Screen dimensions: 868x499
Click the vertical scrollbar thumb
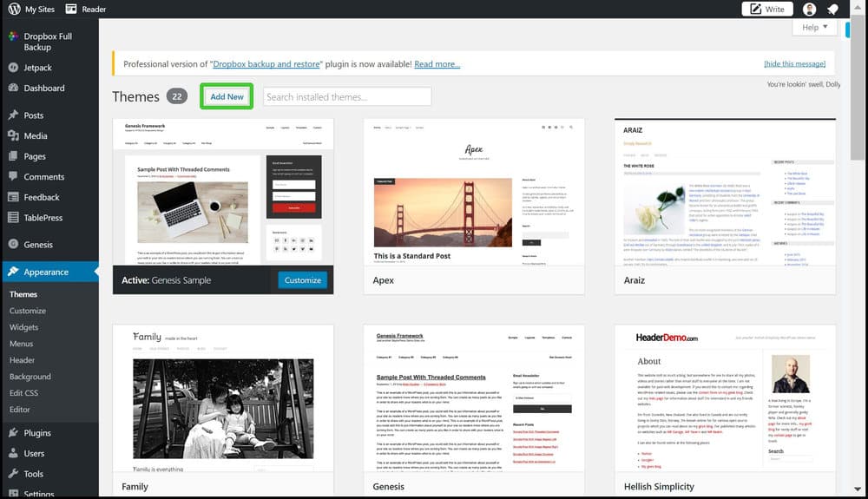click(x=858, y=86)
